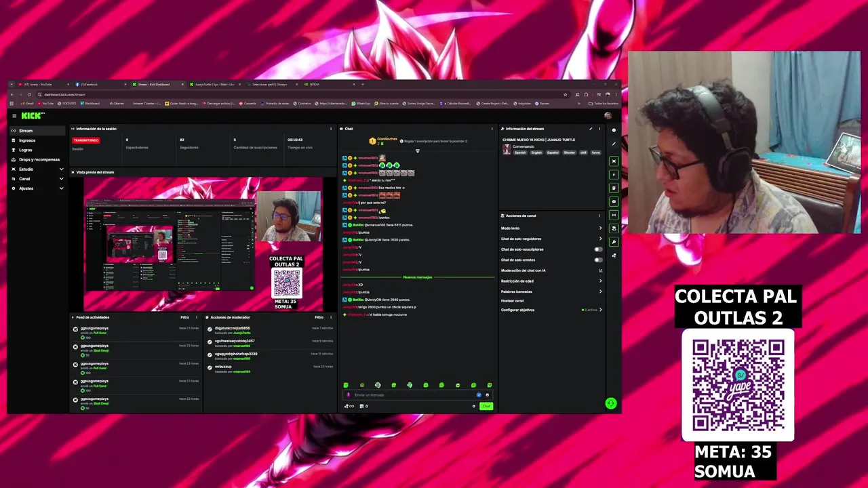Open Ingresos in the sidebar
This screenshot has height=488, width=868.
[x=37, y=140]
